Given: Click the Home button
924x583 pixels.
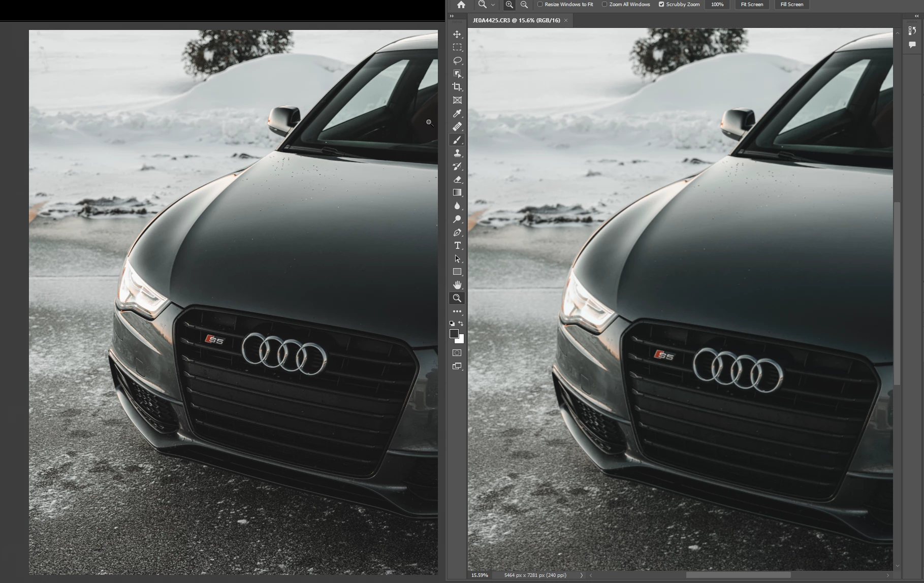Looking at the screenshot, I should [461, 5].
